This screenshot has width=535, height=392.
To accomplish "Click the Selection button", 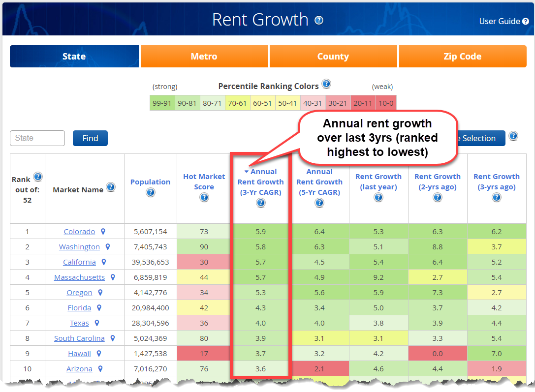I will 481,138.
